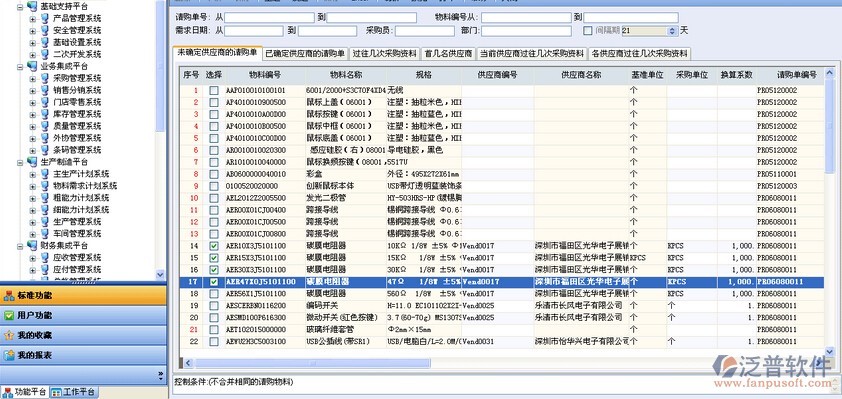This screenshot has height=399, width=842.
Task: Click the 采购员 input field
Action: 425,31
